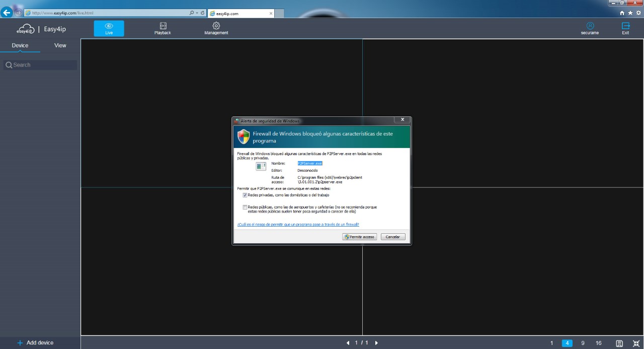Select 9-window layout

point(583,343)
